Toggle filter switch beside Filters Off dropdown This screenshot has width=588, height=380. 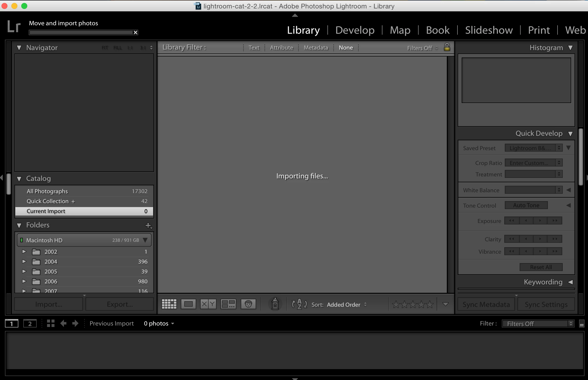(x=582, y=324)
